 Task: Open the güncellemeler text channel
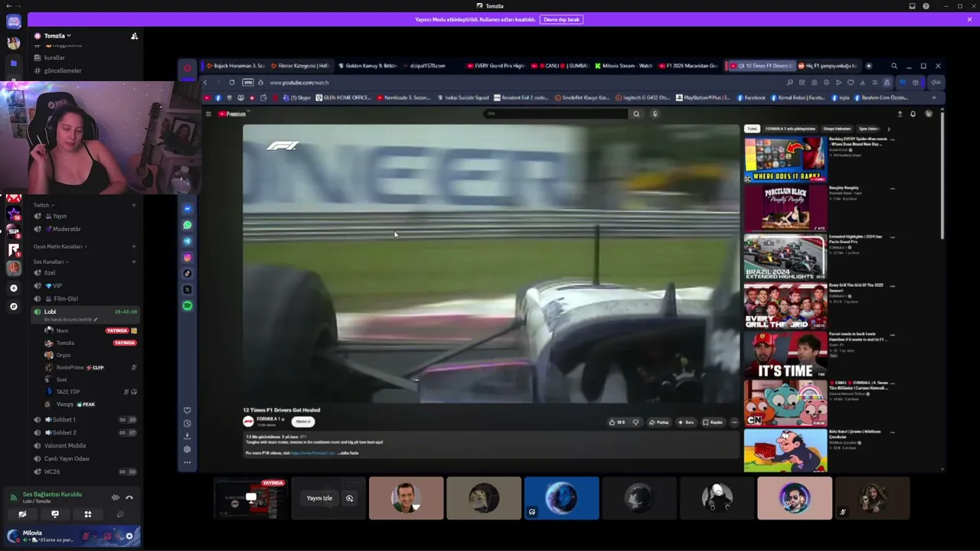[x=85, y=71]
